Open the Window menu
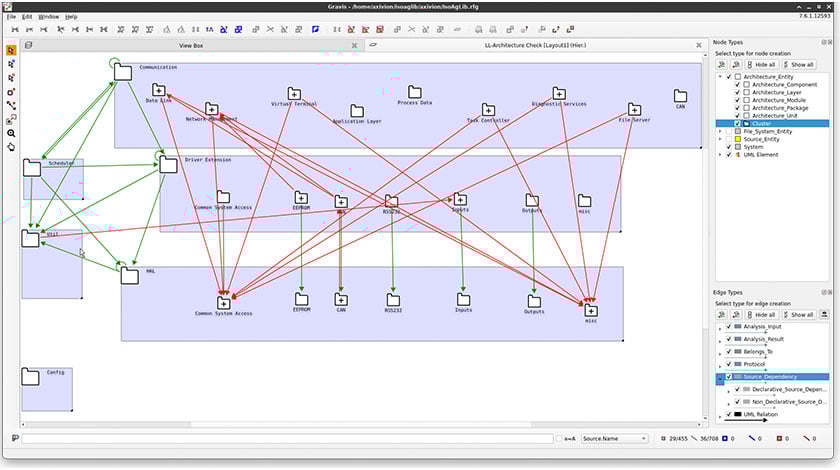Screen dimensions: 840x470 coord(48,17)
